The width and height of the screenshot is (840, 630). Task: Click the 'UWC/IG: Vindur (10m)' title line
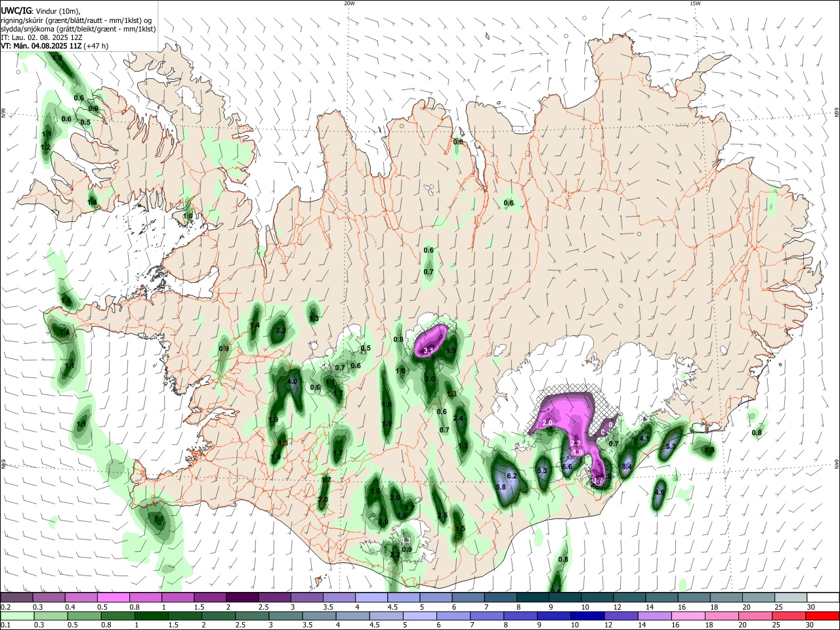tap(41, 10)
